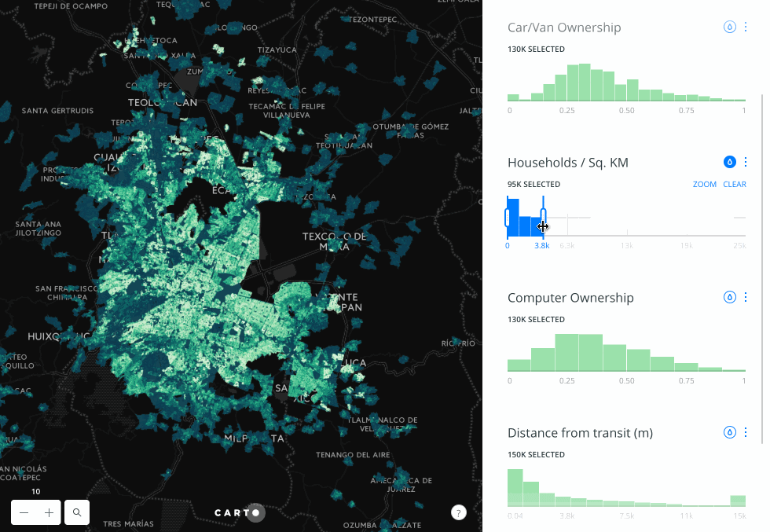Toggle auto-style droplet for Car/Van Ownership

729,28
